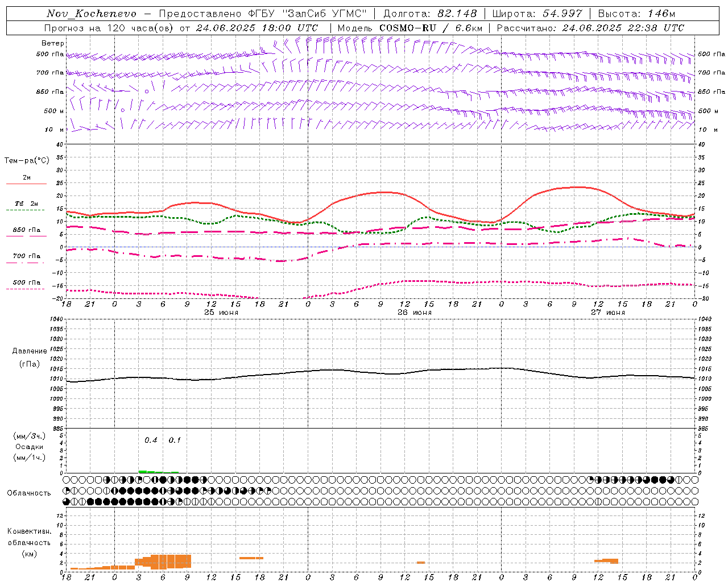Screen dimensions: 728x582
Task: Click the 500 м wind level label on left
Action: click(x=54, y=111)
